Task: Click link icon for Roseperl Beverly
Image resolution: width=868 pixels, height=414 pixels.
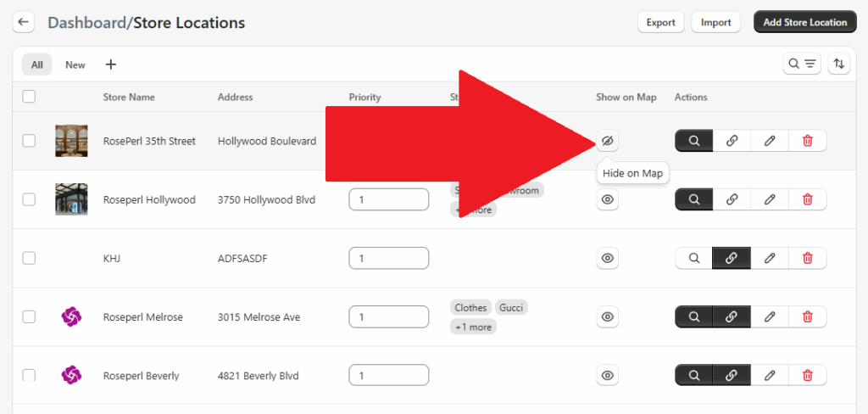Action: (732, 375)
